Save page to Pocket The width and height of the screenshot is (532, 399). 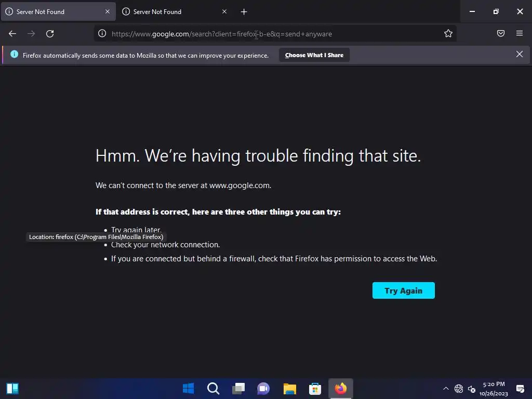(x=500, y=33)
